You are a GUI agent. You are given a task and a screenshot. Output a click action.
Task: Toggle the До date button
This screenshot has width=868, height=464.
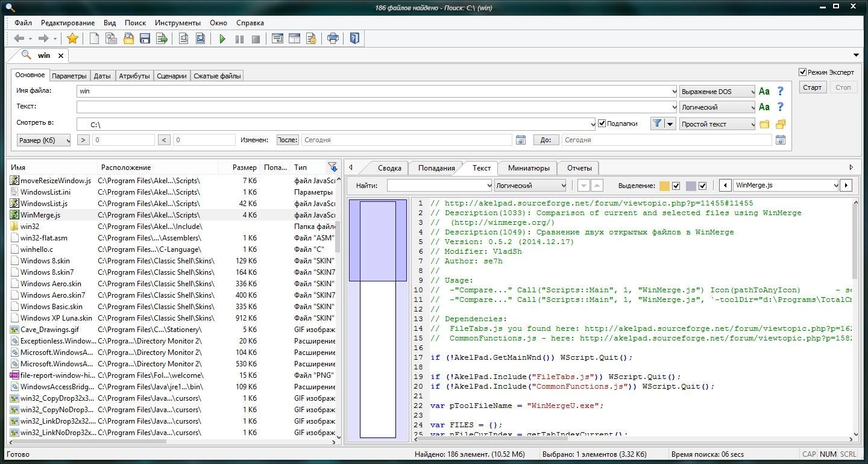546,140
